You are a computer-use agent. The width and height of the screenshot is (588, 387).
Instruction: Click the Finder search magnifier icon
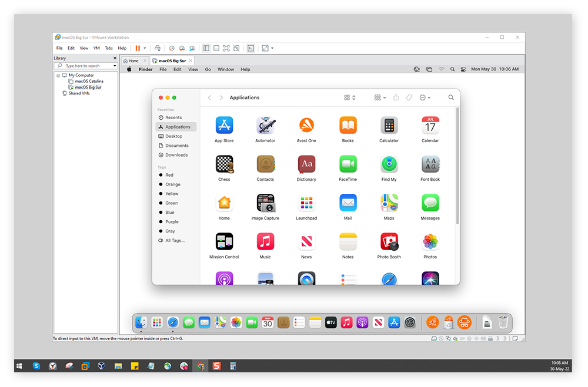pos(451,97)
